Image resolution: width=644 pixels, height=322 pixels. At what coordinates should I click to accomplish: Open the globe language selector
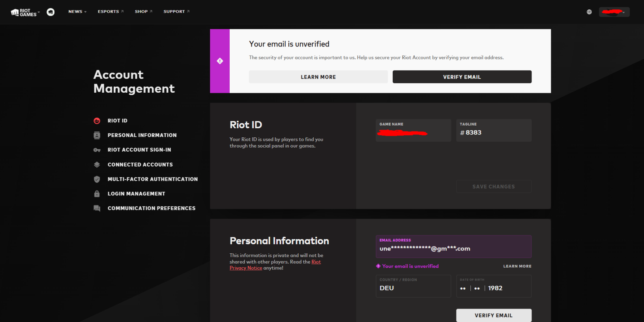(589, 12)
